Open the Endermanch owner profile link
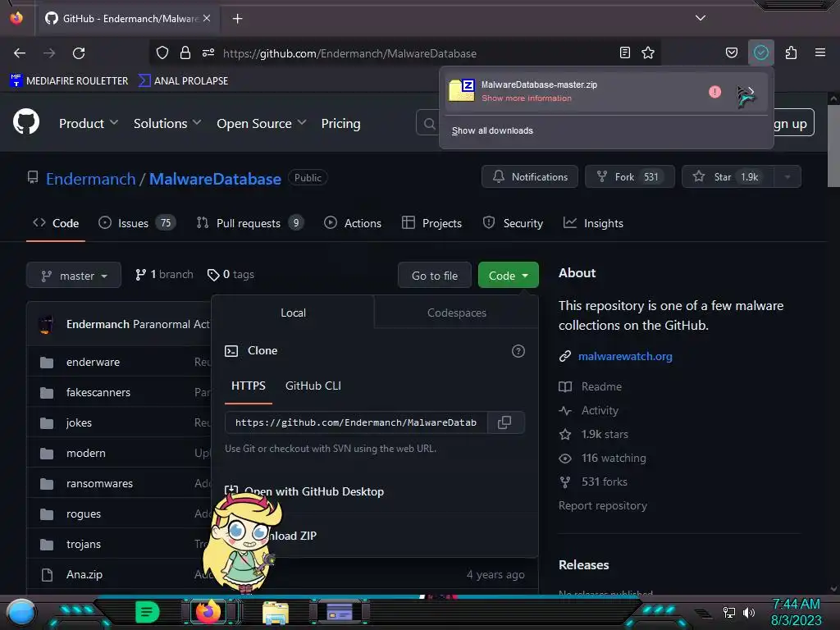840x630 pixels. [90, 179]
